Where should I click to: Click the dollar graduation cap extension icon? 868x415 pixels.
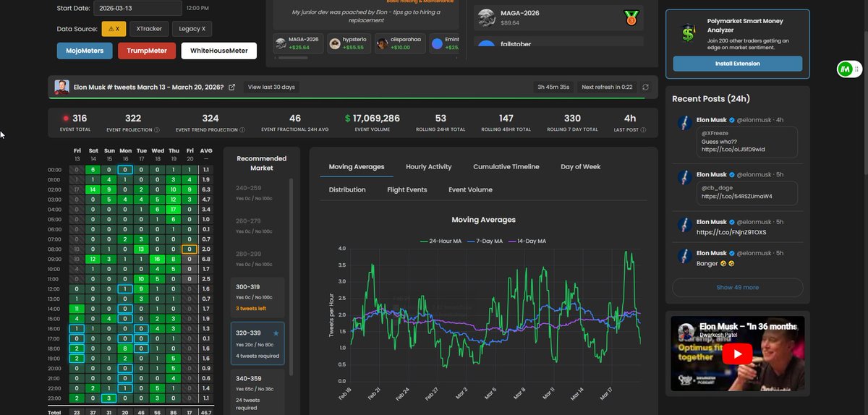[686, 33]
